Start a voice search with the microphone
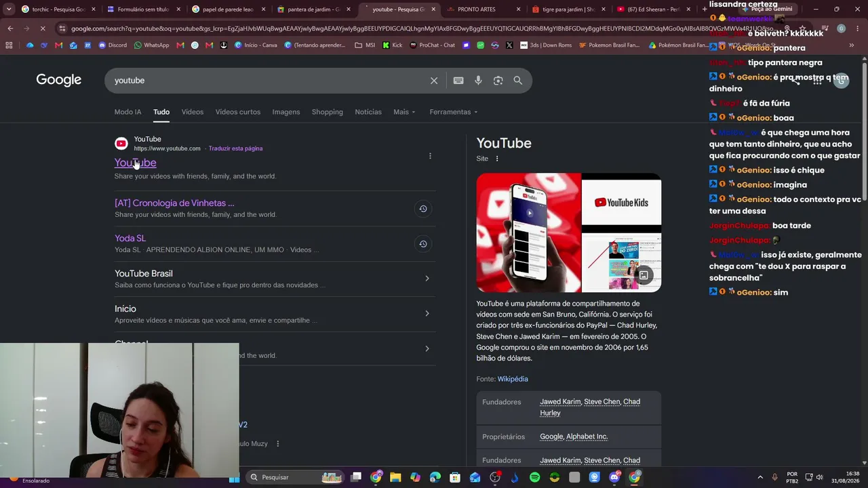This screenshot has width=868, height=488. [478, 81]
